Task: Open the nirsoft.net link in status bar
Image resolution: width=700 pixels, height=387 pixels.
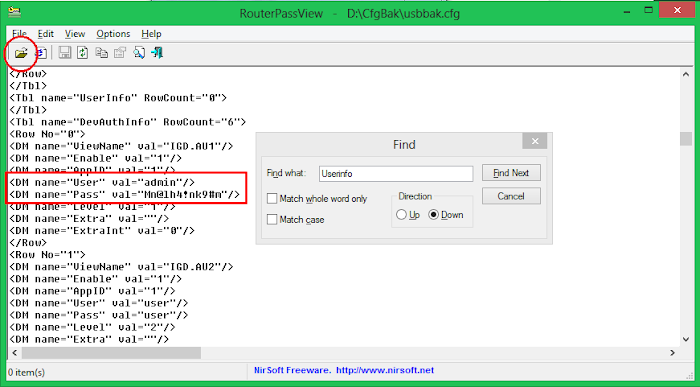Action: click(x=385, y=370)
